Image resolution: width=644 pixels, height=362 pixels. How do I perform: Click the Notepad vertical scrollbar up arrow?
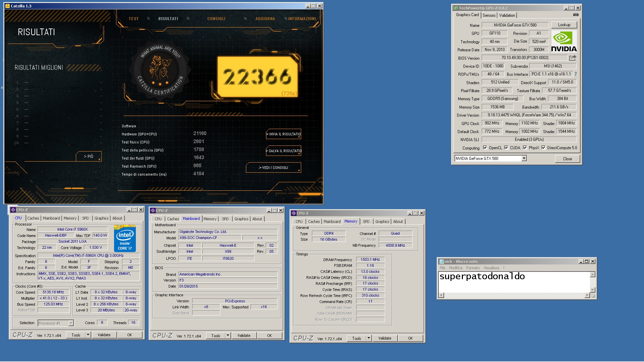[x=593, y=275]
